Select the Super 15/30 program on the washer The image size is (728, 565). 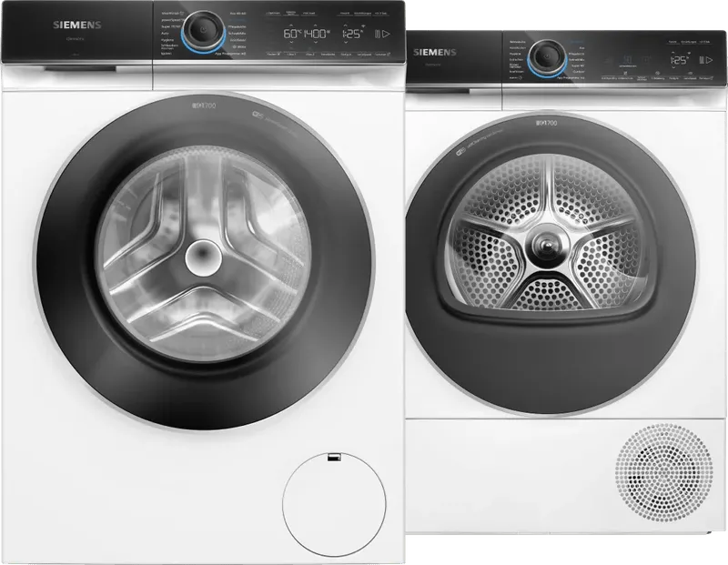pyautogui.click(x=170, y=27)
